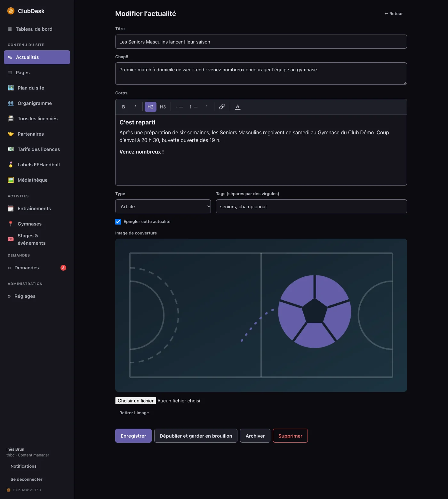448x499 pixels.
Task: Click the Tarifs des licences icon
Action: [11, 149]
